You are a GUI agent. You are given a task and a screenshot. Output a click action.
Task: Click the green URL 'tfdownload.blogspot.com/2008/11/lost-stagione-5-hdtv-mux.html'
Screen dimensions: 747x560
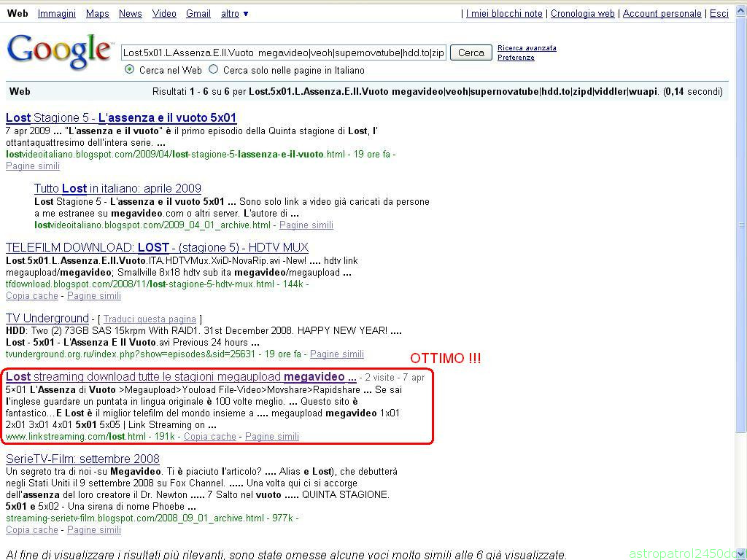[x=140, y=284]
